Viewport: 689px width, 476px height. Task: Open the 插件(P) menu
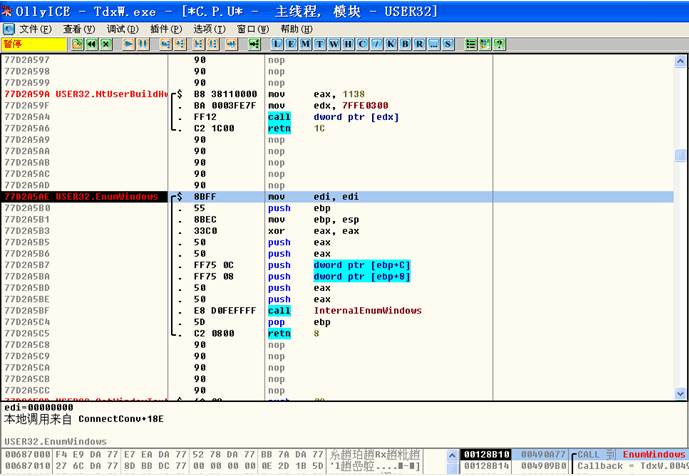(166, 29)
